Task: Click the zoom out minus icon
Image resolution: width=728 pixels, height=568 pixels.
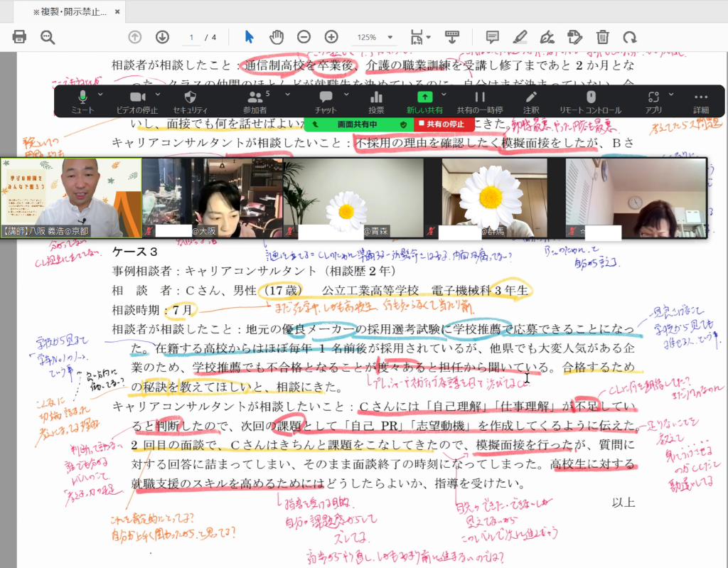Action: click(x=304, y=37)
